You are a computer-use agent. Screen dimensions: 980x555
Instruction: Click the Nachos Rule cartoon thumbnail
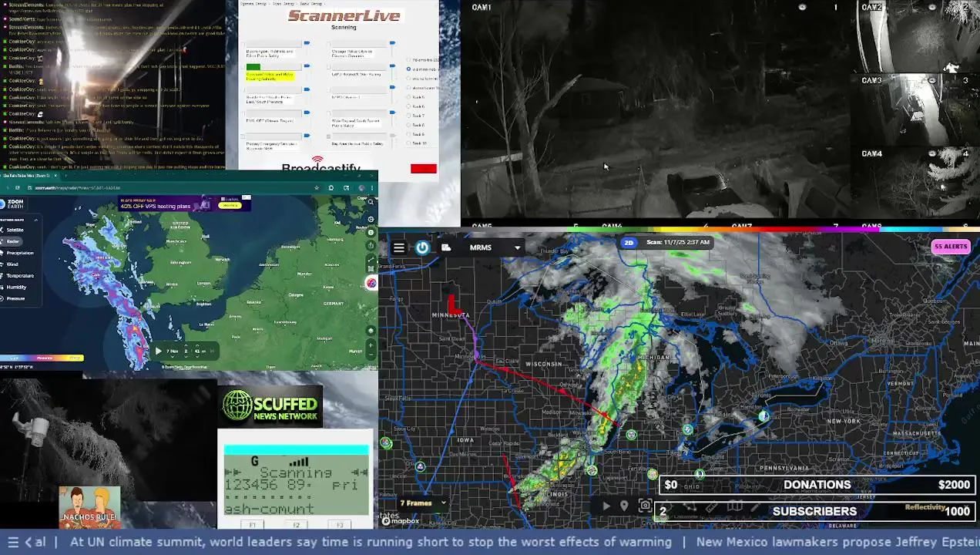[90, 506]
